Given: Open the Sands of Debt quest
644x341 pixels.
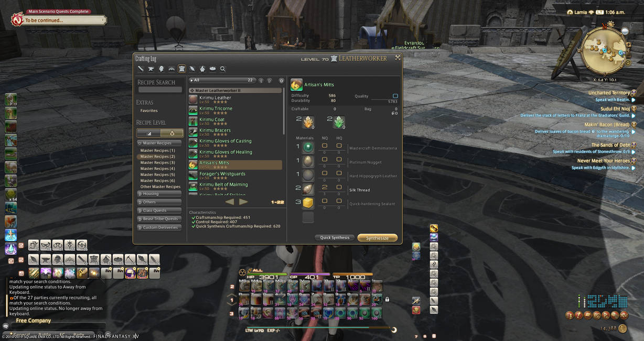Looking at the screenshot, I should pyautogui.click(x=610, y=145).
